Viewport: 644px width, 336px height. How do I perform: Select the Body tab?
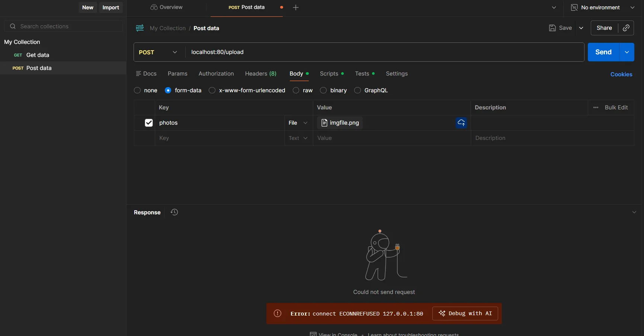coord(299,74)
